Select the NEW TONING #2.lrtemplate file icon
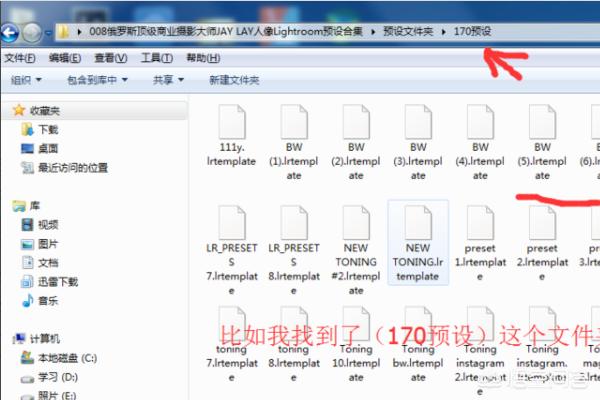600x400 pixels. [x=356, y=223]
